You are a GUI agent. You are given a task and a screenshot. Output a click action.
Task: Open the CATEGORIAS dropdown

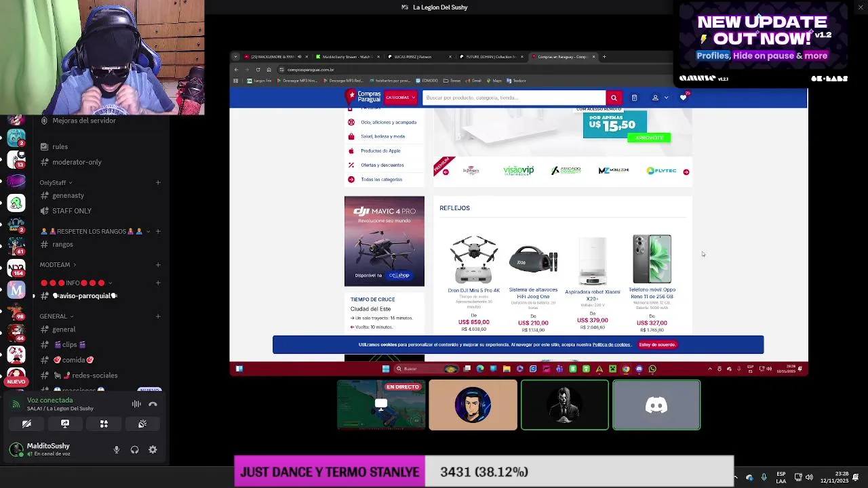[x=400, y=98]
